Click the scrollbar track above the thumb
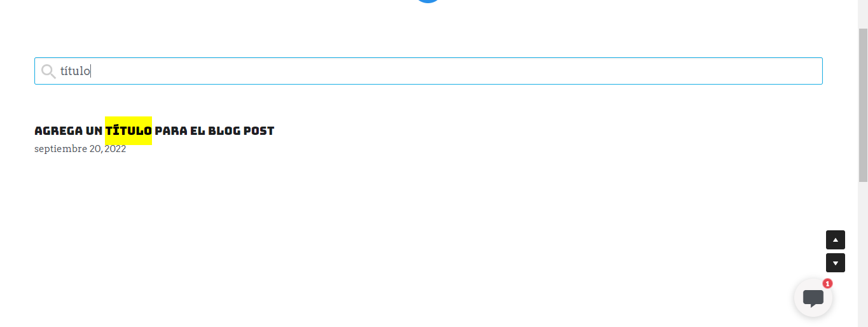This screenshot has height=327, width=868. point(863,14)
